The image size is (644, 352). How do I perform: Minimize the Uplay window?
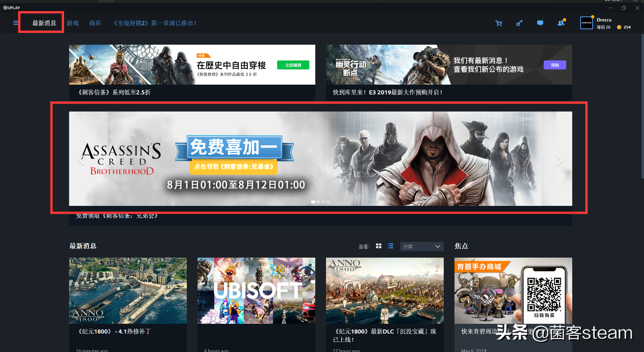click(x=610, y=8)
